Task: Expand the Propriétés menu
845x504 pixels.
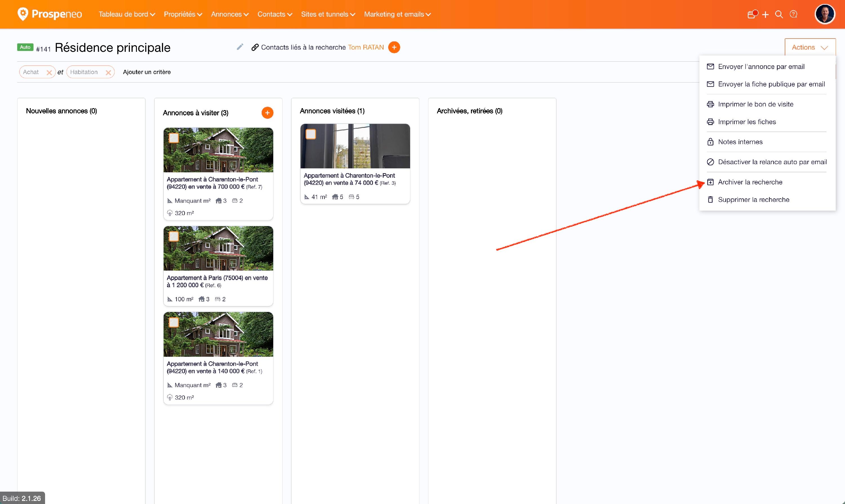Action: [x=183, y=14]
